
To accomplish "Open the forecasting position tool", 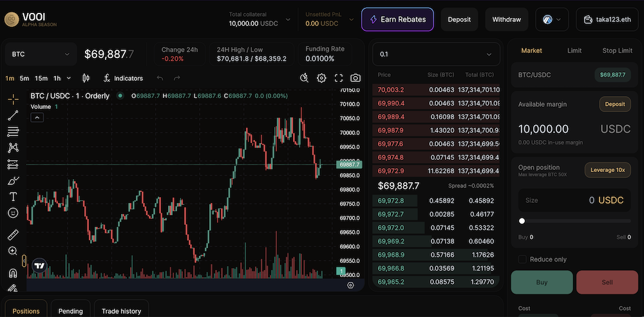I will click(x=13, y=164).
